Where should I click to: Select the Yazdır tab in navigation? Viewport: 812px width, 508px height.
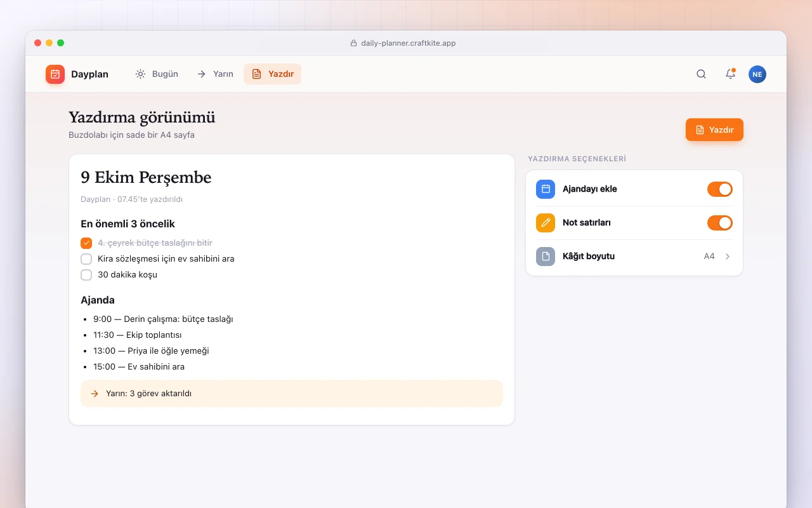point(272,74)
